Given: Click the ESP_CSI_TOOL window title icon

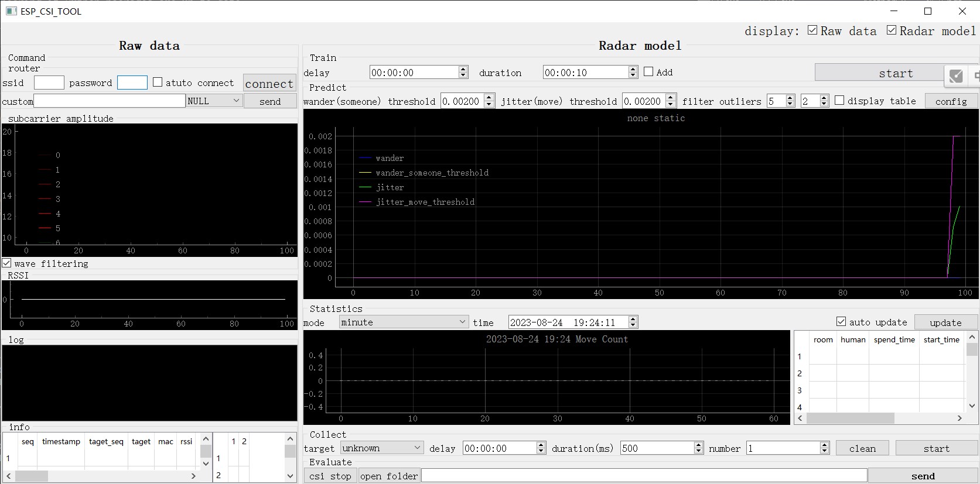Looking at the screenshot, I should [x=11, y=11].
